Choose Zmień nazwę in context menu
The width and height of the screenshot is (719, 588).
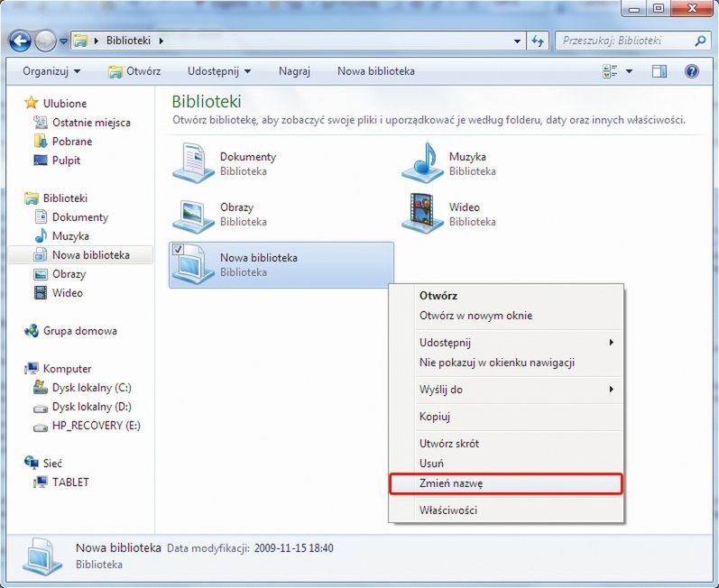tap(506, 484)
